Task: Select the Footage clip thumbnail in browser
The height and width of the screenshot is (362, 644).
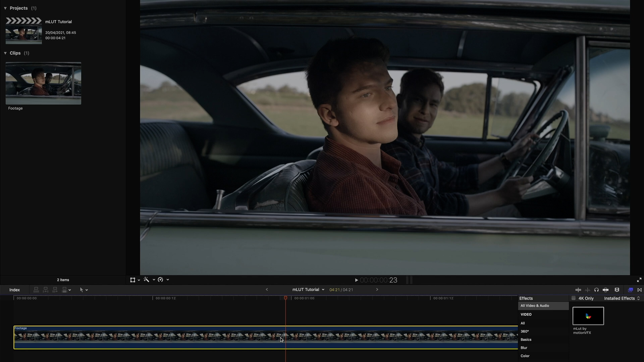Action: [x=43, y=83]
